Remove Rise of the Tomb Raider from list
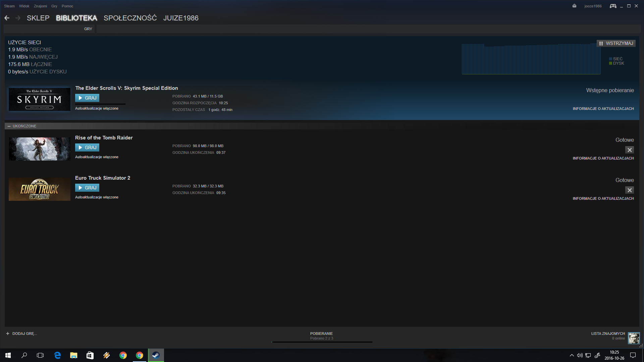The width and height of the screenshot is (644, 362). click(630, 150)
